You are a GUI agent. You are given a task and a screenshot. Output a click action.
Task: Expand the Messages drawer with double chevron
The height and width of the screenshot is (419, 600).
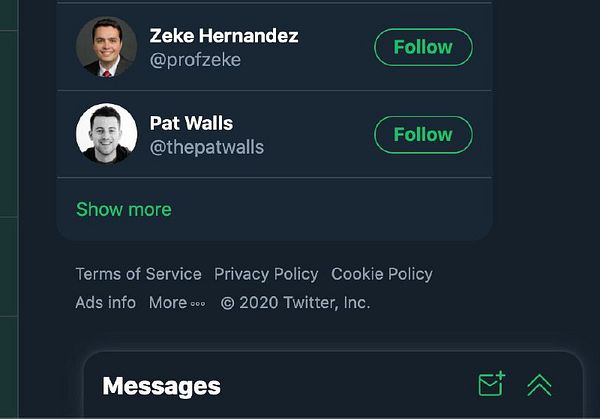point(539,385)
